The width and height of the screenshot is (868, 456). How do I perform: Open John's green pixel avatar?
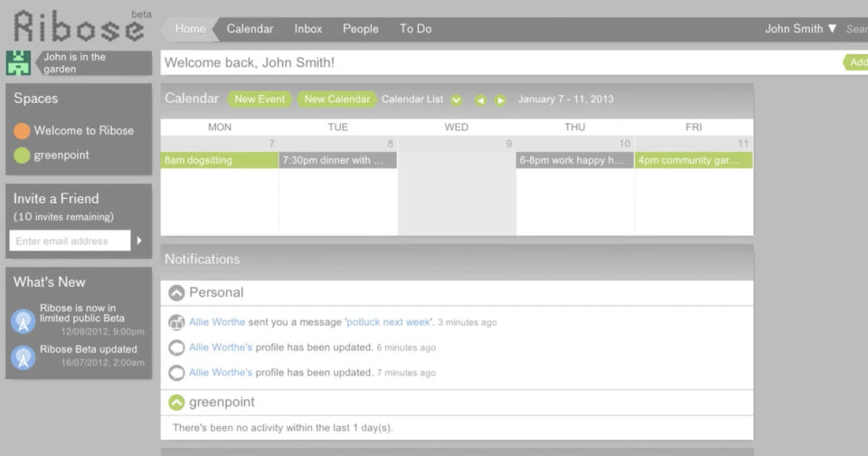tap(18, 62)
